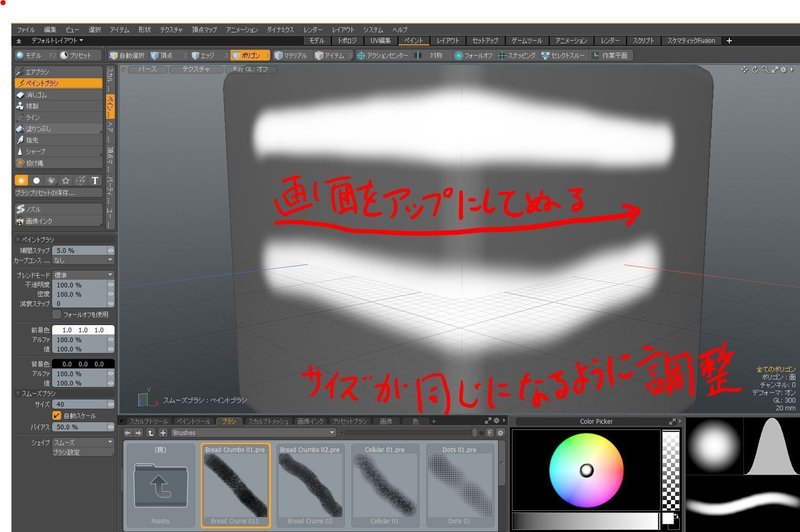This screenshot has width=800, height=532.
Task: Toggle スナッピング (Snapping)
Action: pyautogui.click(x=517, y=55)
